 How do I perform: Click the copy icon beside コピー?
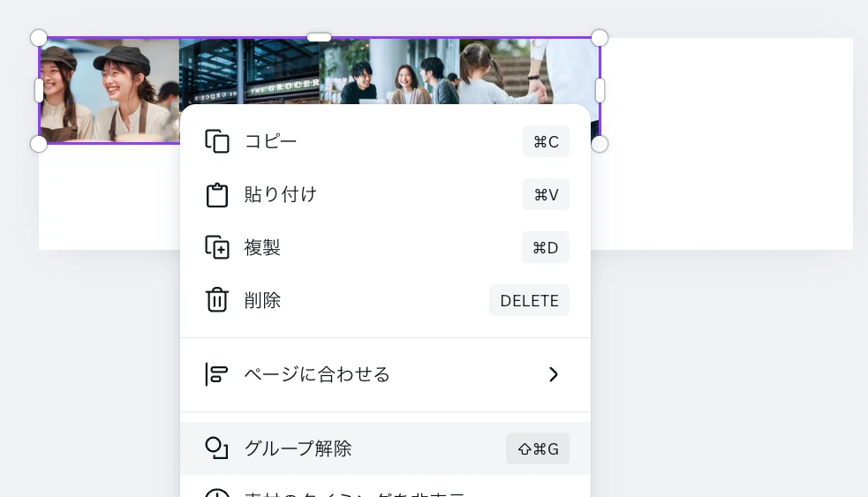[217, 141]
